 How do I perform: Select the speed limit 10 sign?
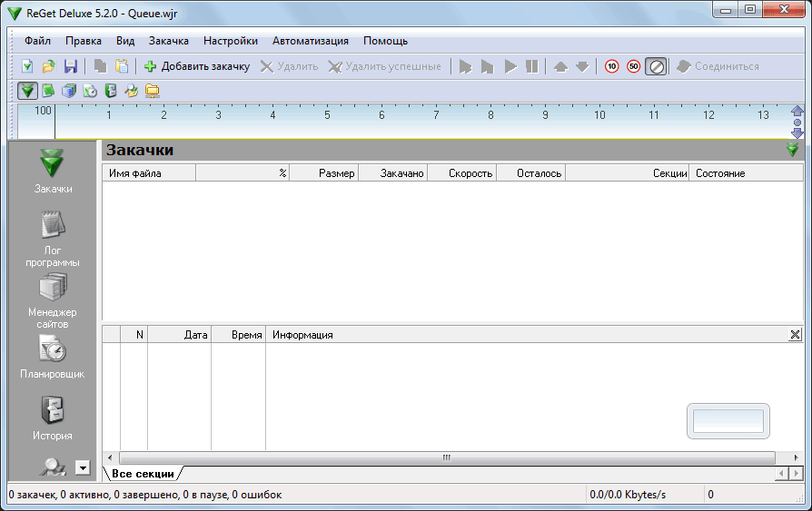click(x=611, y=66)
